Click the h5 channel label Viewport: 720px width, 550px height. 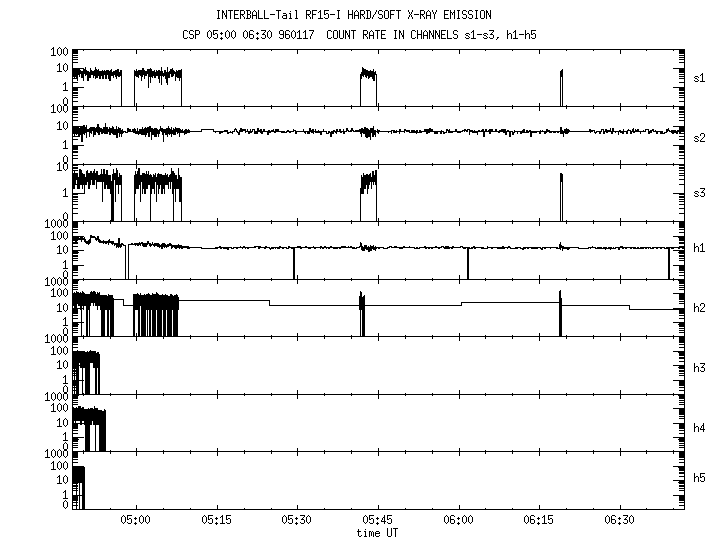[x=701, y=481]
